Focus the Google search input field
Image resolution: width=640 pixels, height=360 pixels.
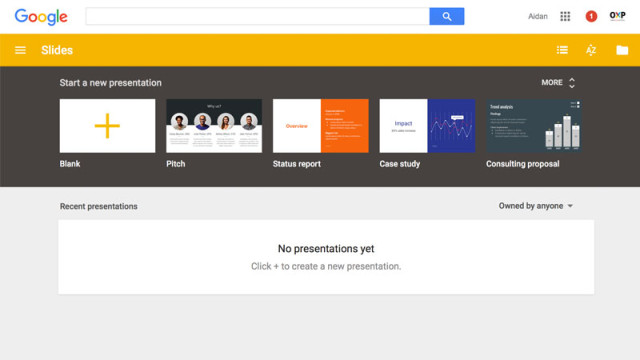(x=258, y=16)
